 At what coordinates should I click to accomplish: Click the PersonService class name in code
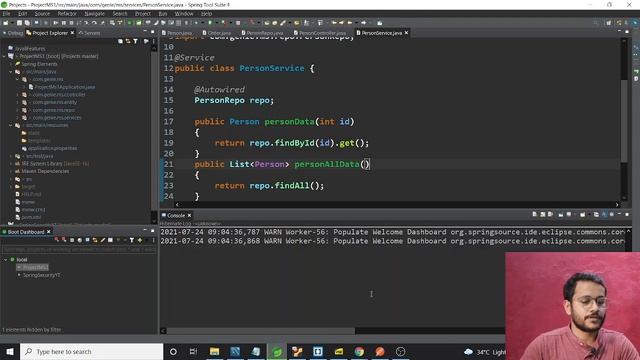click(x=271, y=68)
